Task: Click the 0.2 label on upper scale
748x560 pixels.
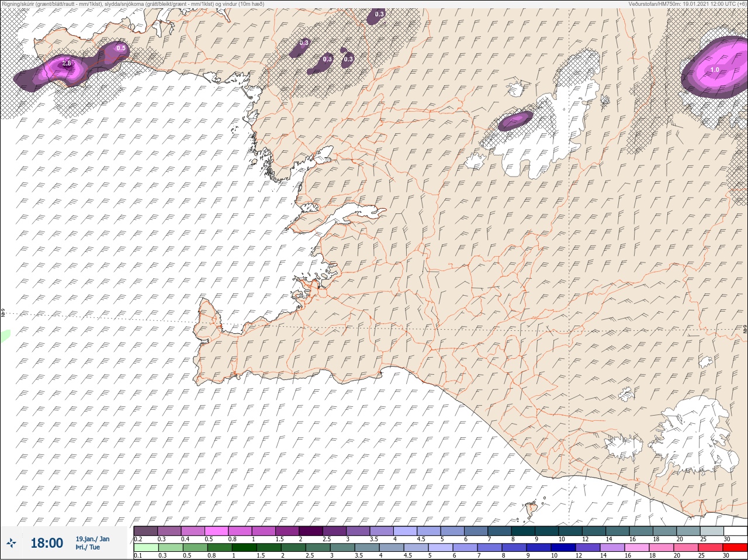Action: [138, 539]
